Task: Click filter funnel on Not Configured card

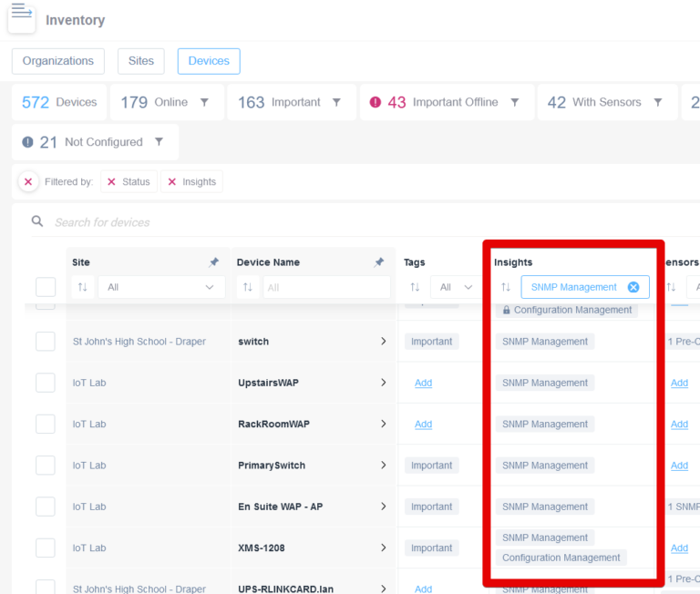Action: tap(160, 142)
